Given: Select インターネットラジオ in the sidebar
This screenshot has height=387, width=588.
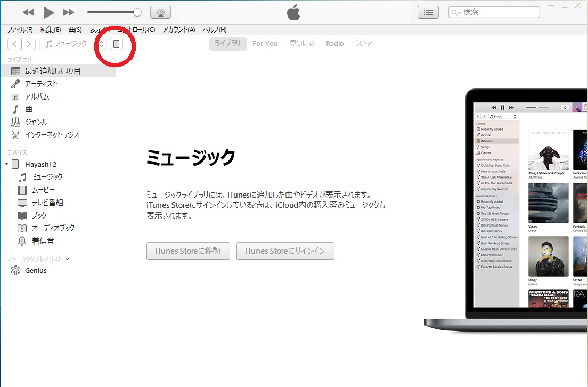Looking at the screenshot, I should tap(59, 135).
